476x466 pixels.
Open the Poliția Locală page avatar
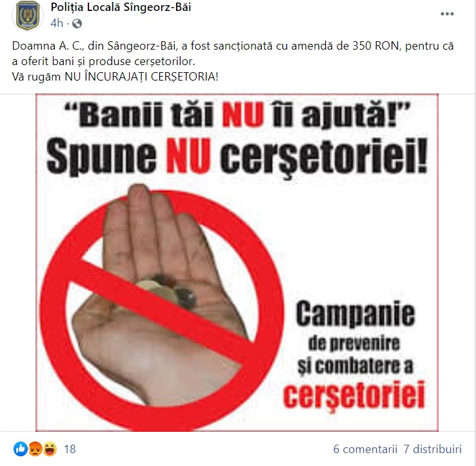click(x=28, y=15)
